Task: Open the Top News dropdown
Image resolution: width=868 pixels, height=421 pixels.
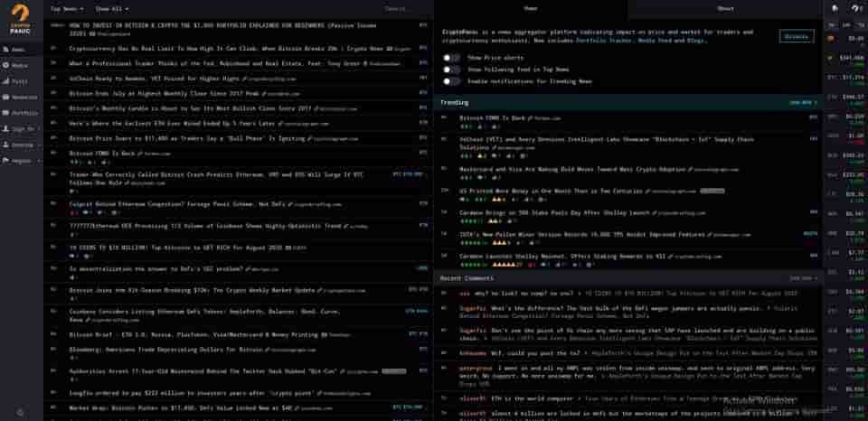Action: coord(67,9)
